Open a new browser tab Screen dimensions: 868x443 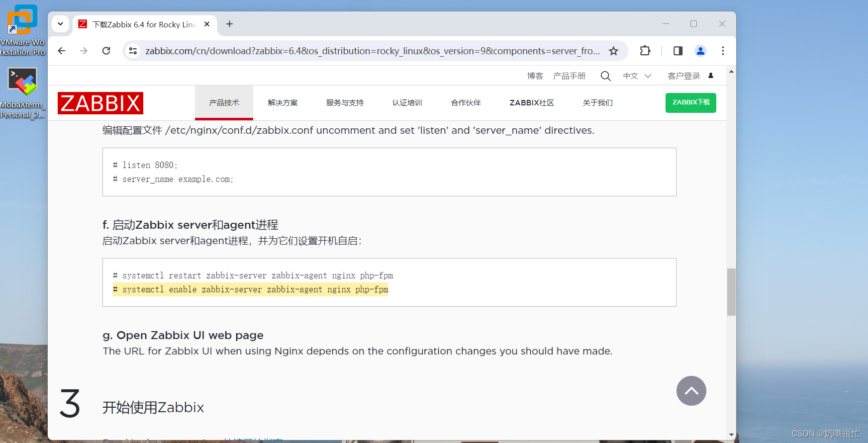(x=229, y=24)
